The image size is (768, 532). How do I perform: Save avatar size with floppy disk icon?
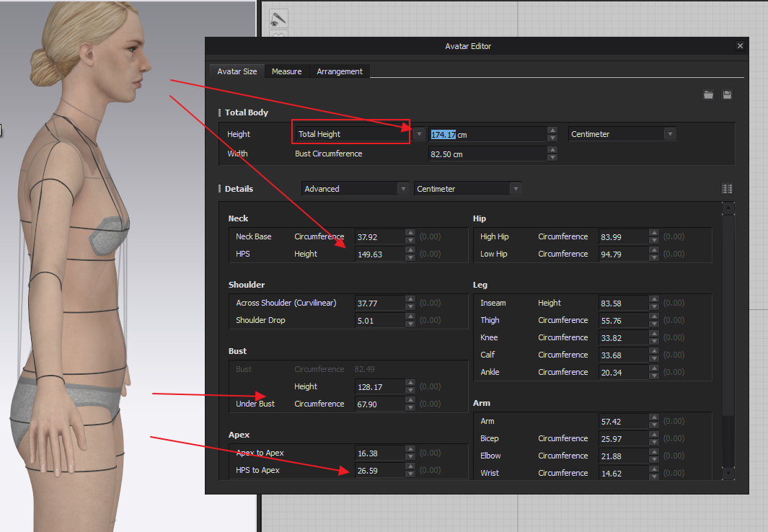(728, 94)
